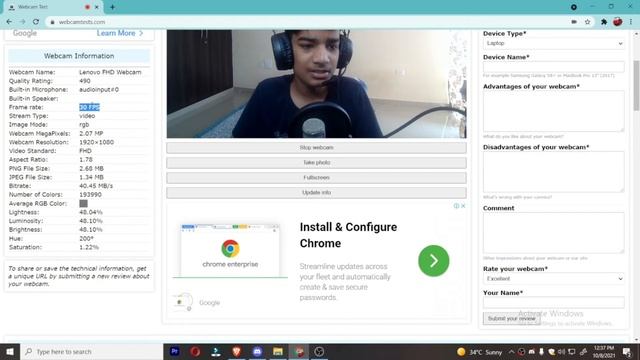Open the Chrome profile avatar
This screenshot has width=640, height=360.
[x=618, y=22]
